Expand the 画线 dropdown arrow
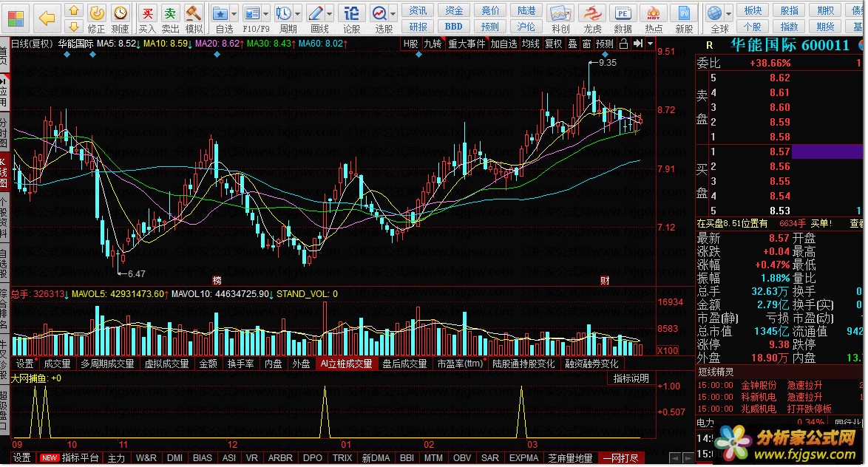Viewport: 868px width, 467px height. tap(330, 13)
